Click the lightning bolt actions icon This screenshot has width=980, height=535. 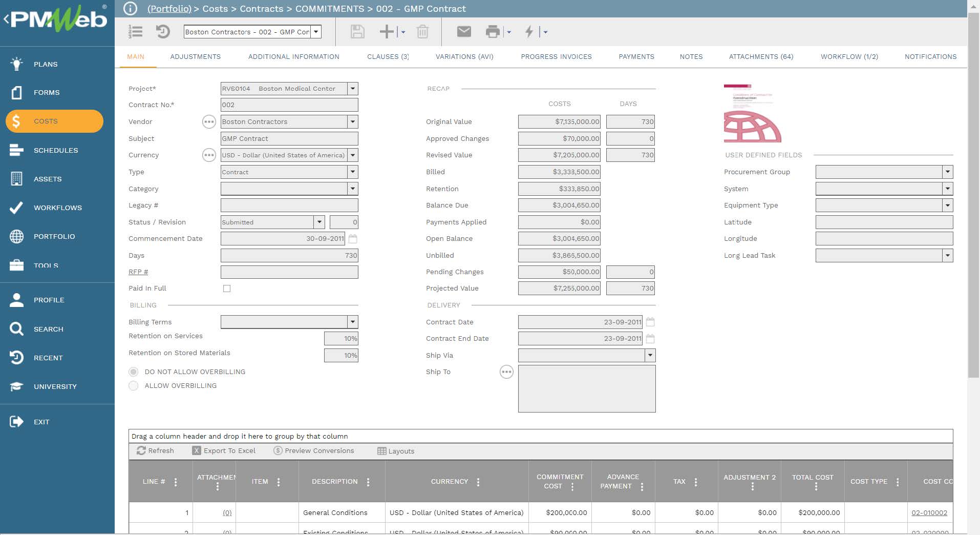coord(529,32)
